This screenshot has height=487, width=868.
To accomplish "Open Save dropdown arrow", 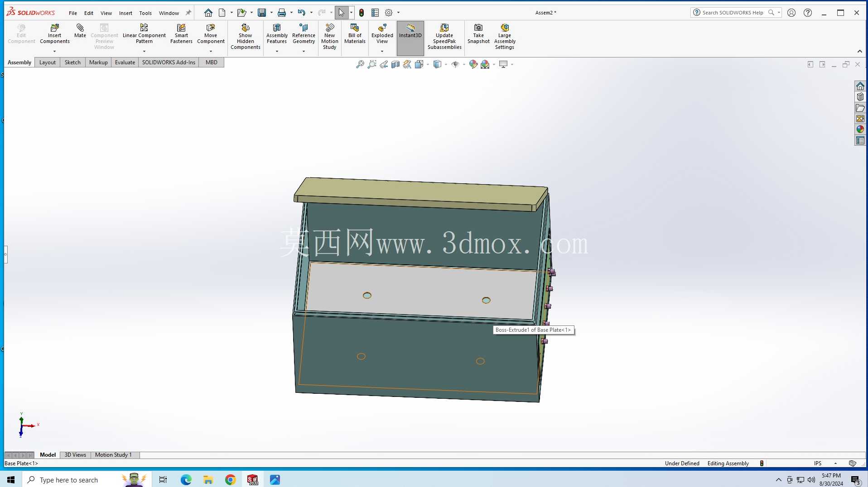I will point(271,13).
